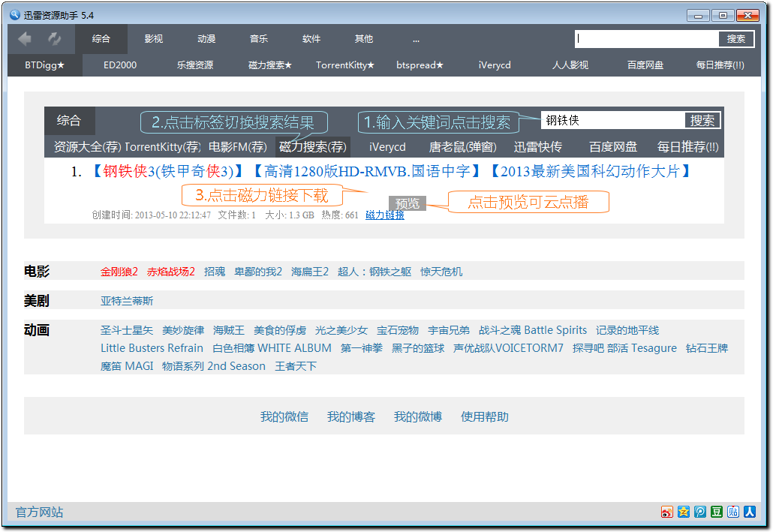Open the 海扁王2 movie link
The width and height of the screenshot is (773, 532).
click(310, 272)
